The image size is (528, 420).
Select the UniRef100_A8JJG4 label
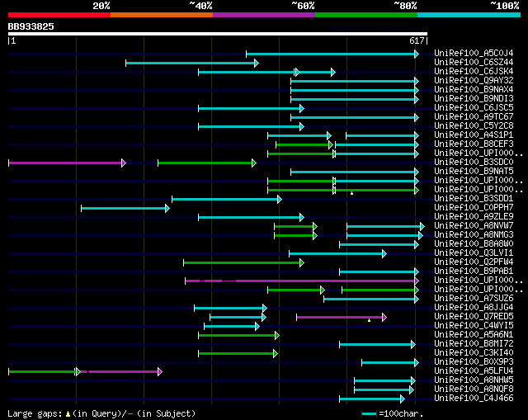(x=474, y=308)
